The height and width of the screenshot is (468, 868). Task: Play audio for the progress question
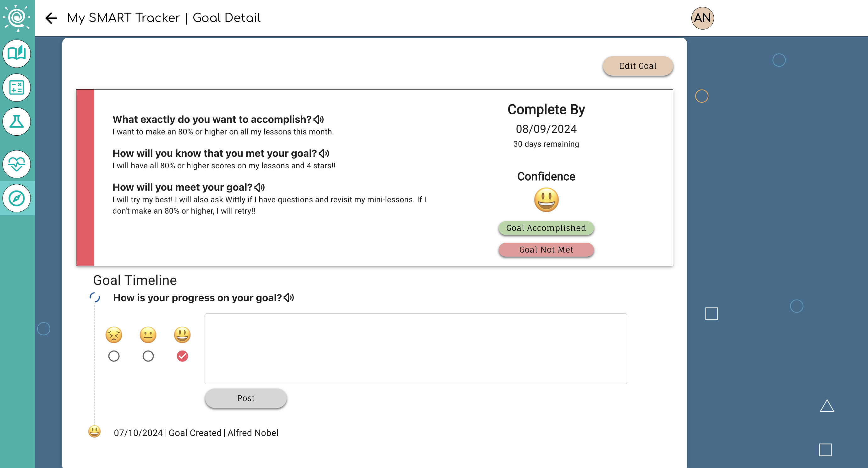[289, 298]
